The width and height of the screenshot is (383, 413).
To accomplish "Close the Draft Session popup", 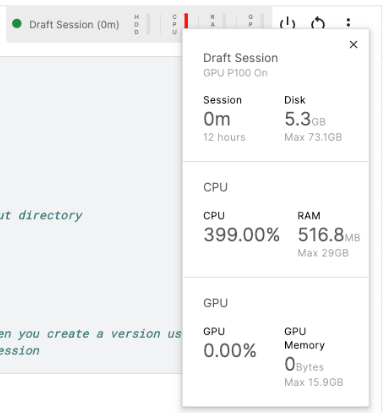I will (353, 44).
